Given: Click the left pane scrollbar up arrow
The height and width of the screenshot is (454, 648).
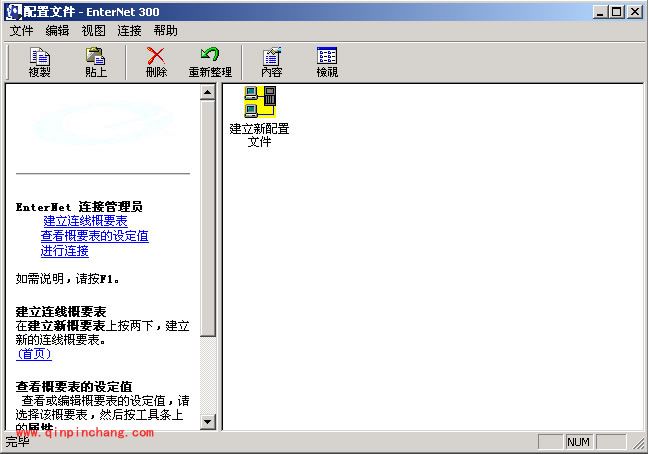Looking at the screenshot, I should click(x=207, y=92).
